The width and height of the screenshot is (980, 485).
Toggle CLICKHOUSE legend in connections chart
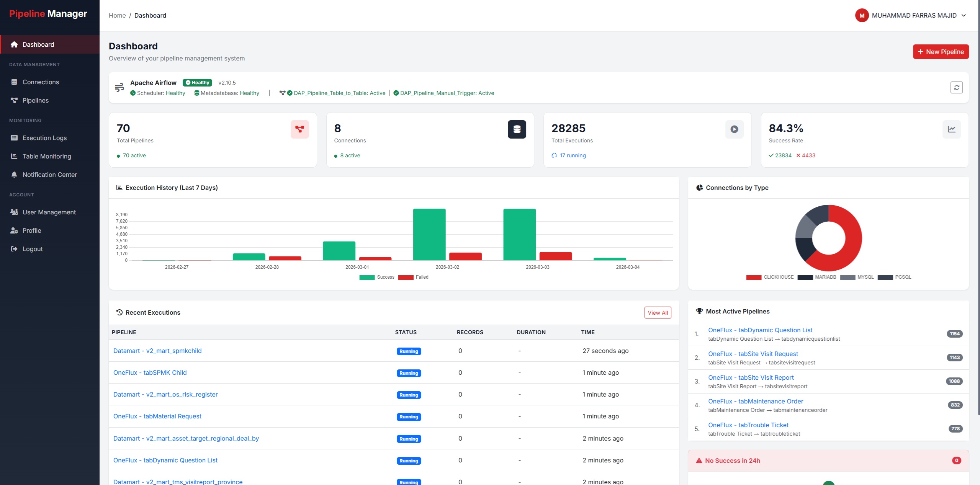coord(770,277)
